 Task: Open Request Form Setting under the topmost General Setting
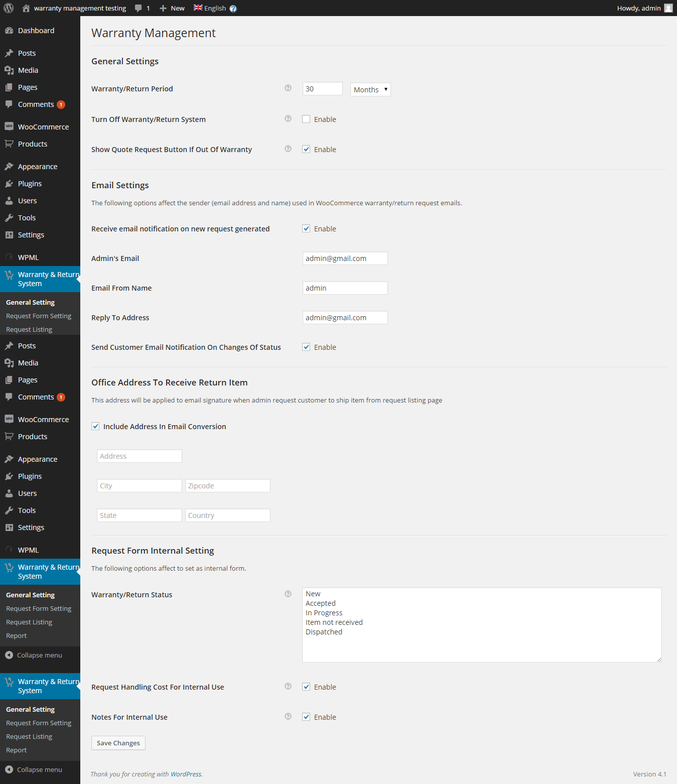pyautogui.click(x=39, y=316)
